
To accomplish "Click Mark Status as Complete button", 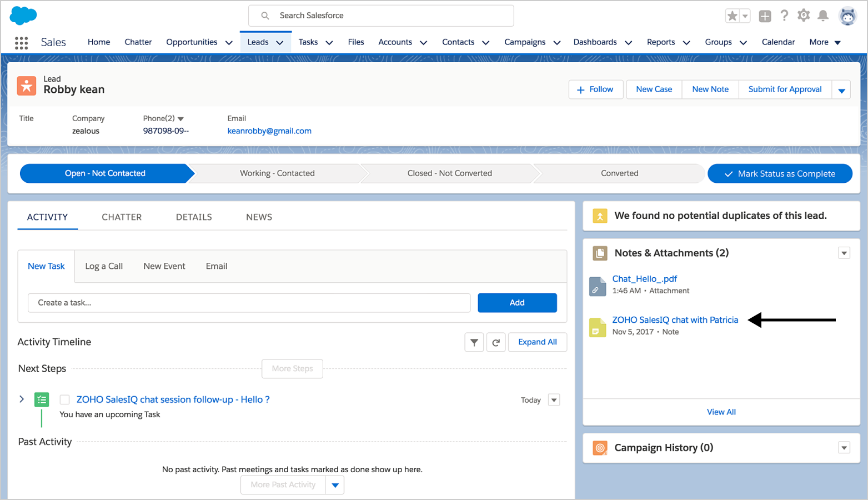I will 780,174.
